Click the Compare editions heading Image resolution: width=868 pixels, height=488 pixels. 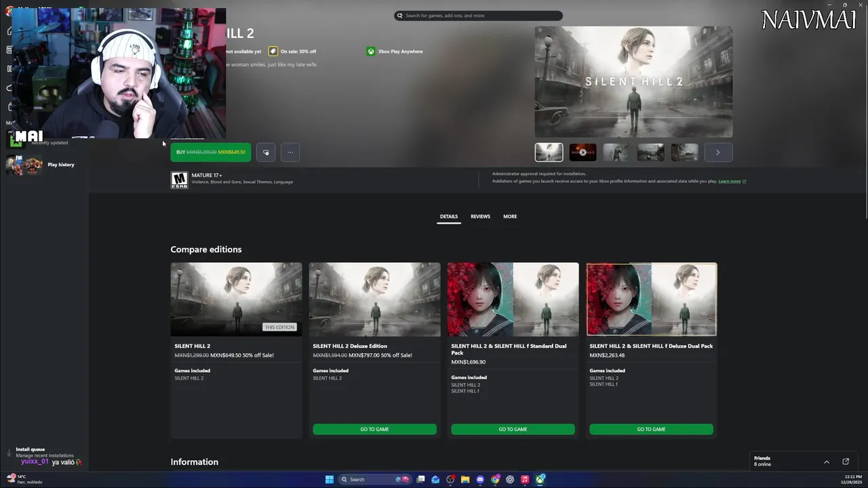click(206, 249)
